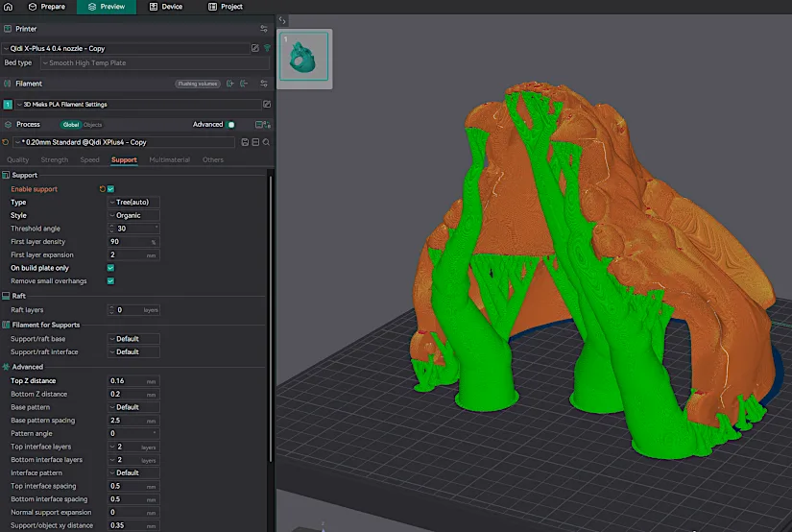792x532 pixels.
Task: Click the Advanced section header icon
Action: pyautogui.click(x=6, y=367)
